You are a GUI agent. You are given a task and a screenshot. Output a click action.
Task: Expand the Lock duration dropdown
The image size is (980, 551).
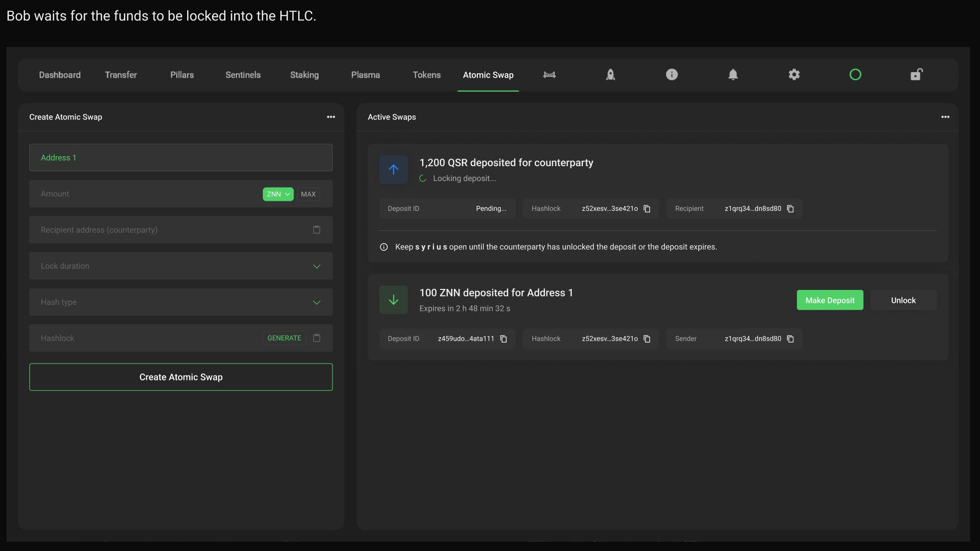click(x=317, y=266)
